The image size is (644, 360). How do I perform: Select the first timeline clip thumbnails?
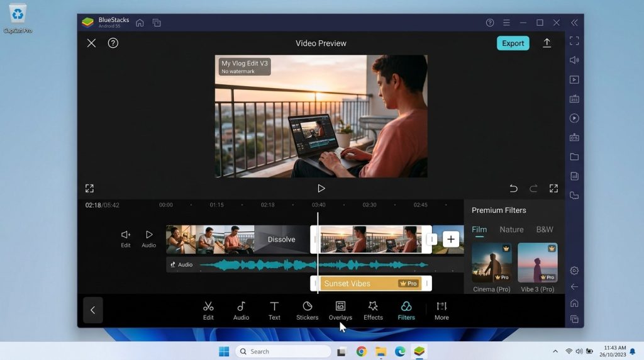pyautogui.click(x=210, y=239)
